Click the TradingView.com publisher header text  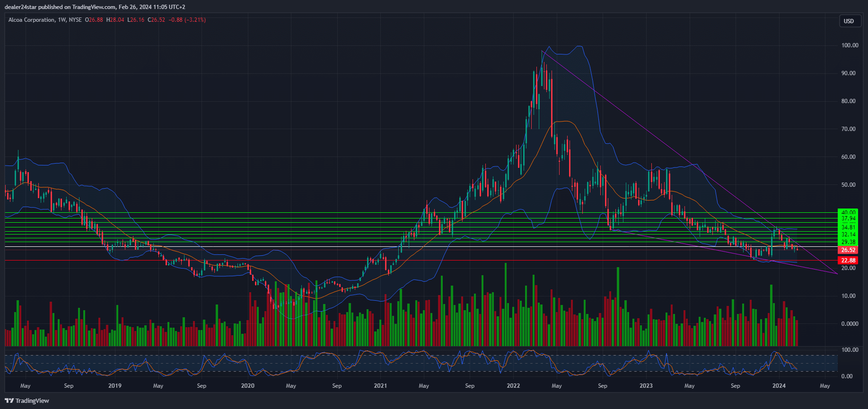pos(94,7)
